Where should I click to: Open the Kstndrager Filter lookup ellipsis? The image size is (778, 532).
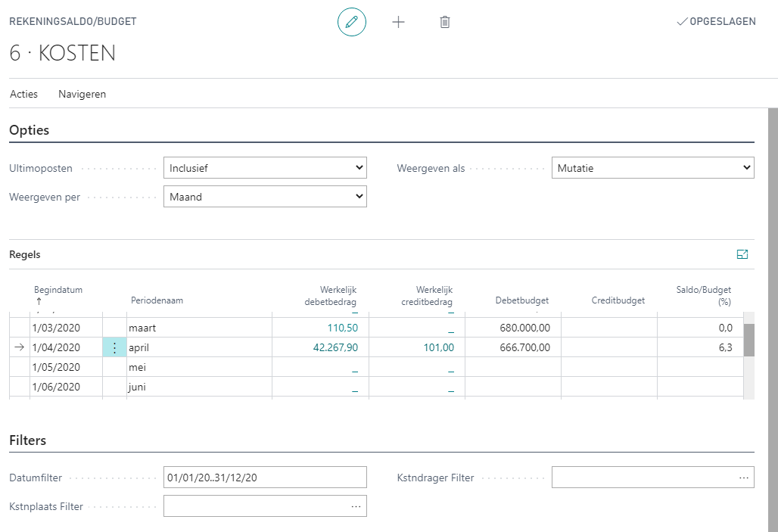click(744, 478)
